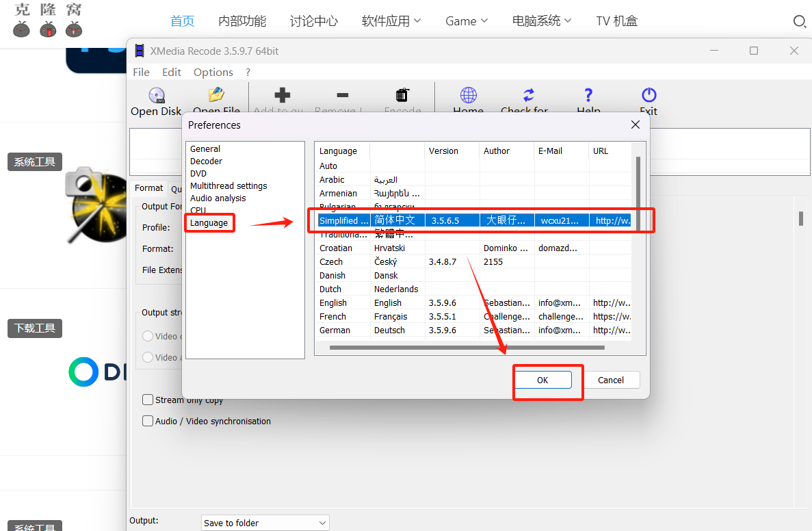
Task: Enable the Stream only copy checkbox
Action: (148, 400)
